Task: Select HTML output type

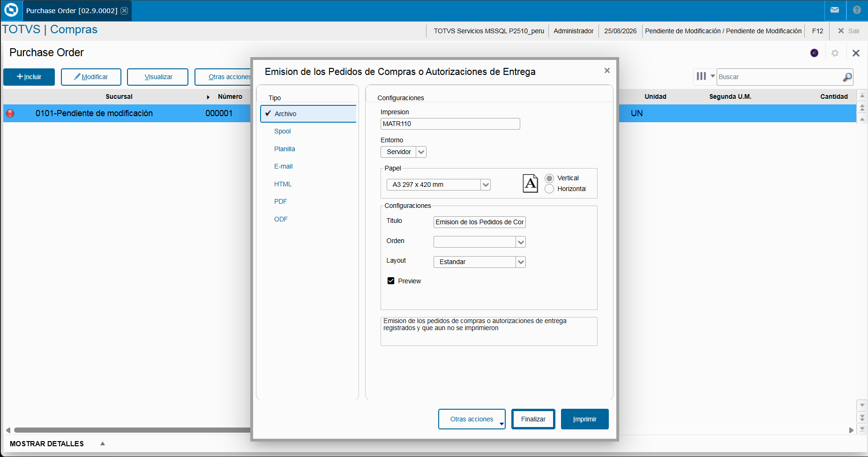Action: (283, 184)
